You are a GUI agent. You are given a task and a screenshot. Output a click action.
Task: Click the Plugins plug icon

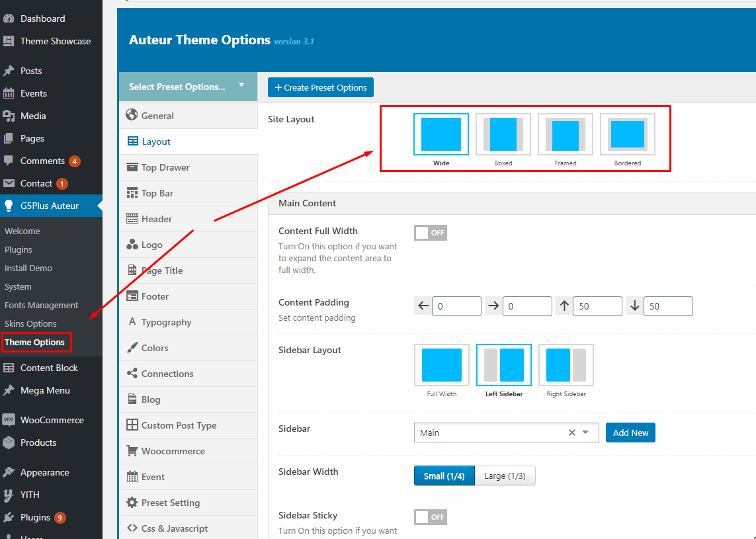[x=8, y=517]
